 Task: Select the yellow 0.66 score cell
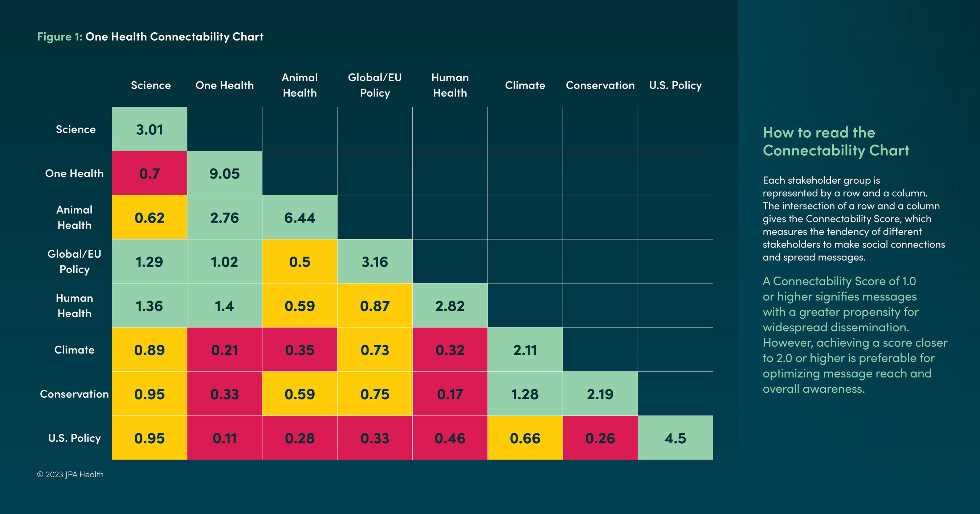click(x=525, y=438)
